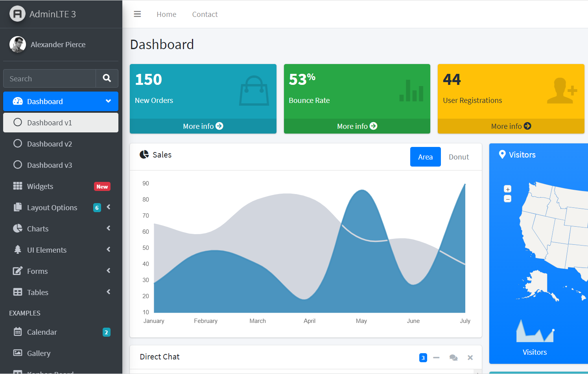Collapse the Dashboard menu chevron
This screenshot has height=374, width=588.
108,101
